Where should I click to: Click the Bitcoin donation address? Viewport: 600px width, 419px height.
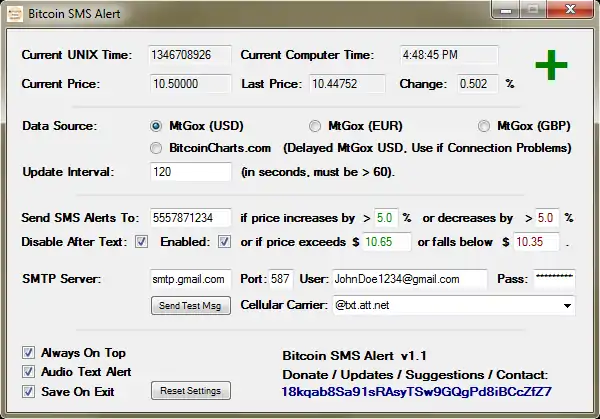pos(417,391)
